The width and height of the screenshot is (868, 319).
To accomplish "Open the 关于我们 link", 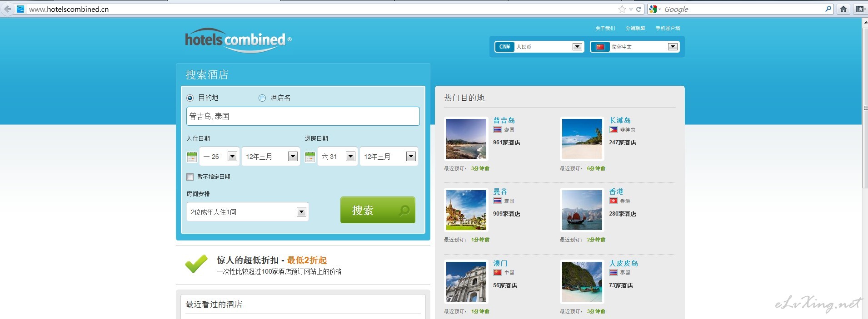I will [x=605, y=28].
